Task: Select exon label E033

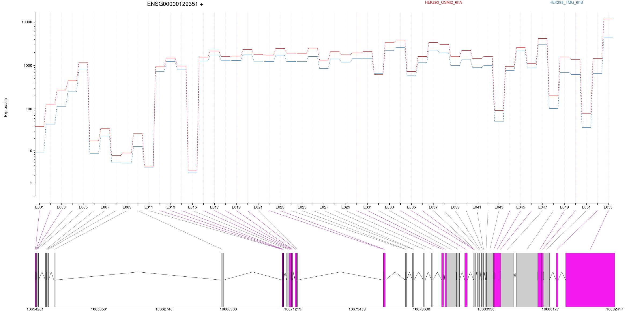Action: 389,207
